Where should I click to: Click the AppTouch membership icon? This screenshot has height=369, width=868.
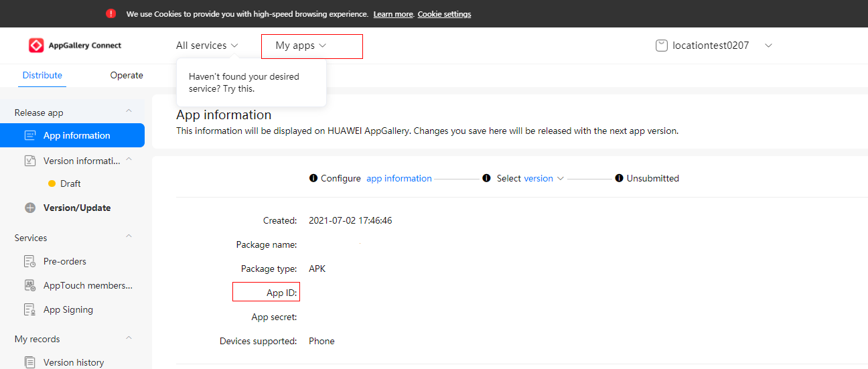pyautogui.click(x=30, y=285)
